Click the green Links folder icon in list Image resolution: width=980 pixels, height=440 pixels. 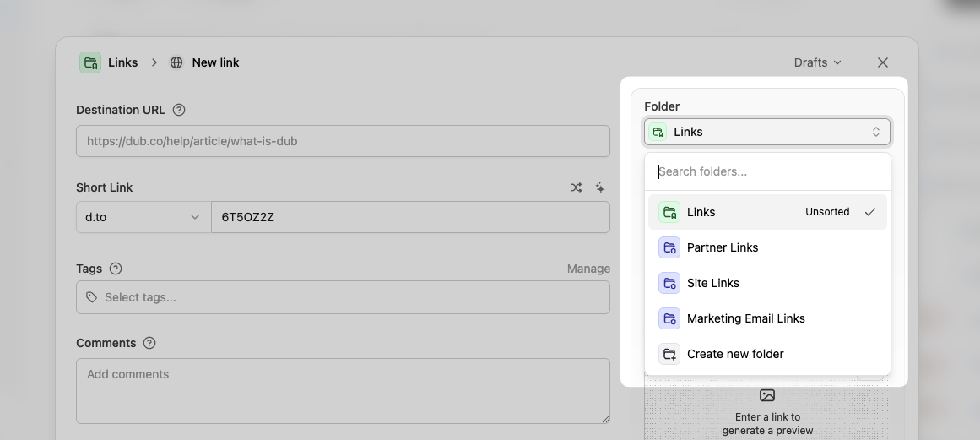coord(669,212)
